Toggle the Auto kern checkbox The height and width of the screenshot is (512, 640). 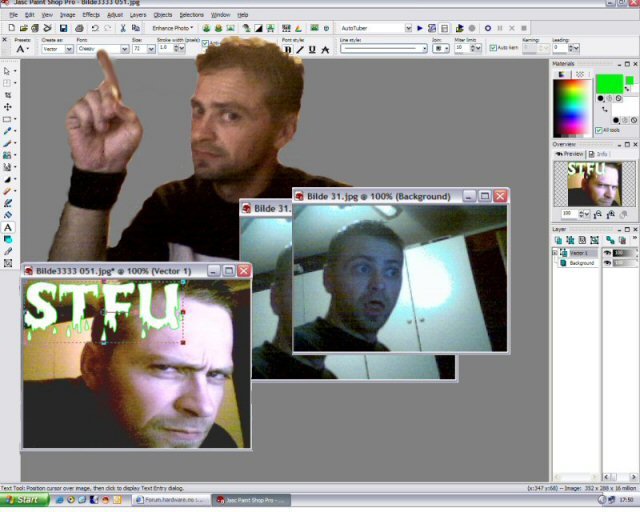493,48
